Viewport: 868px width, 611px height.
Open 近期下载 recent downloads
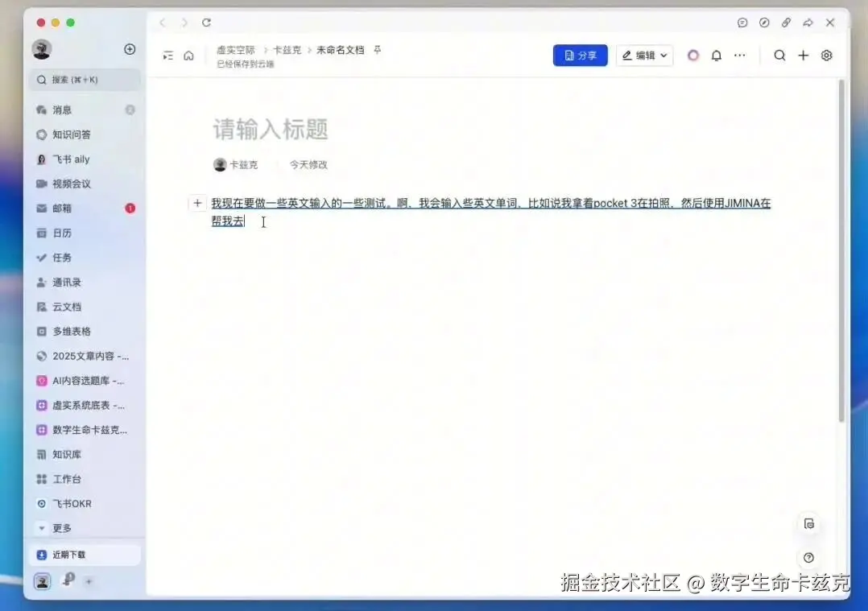click(x=84, y=555)
